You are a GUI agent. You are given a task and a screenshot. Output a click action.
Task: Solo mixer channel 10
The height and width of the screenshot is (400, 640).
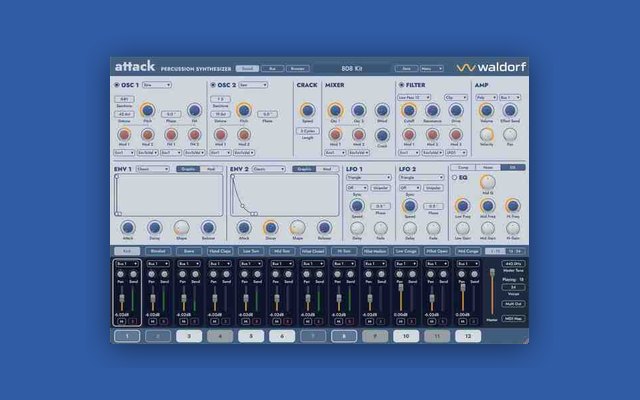pyautogui.click(x=412, y=322)
